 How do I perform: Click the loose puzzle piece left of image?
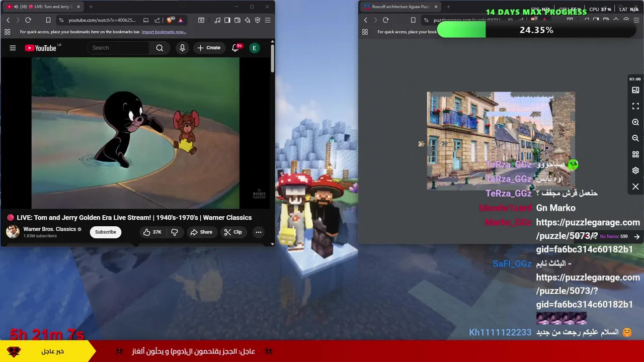tap(421, 144)
